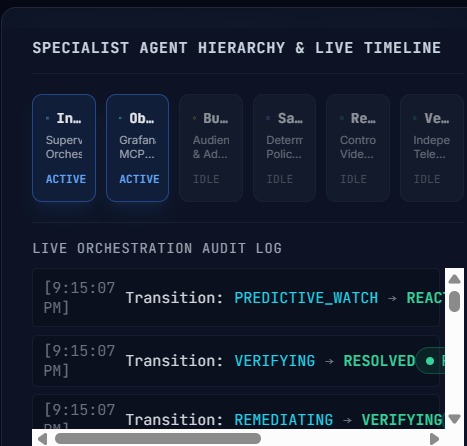Select the 'REMEDIATING → VERIFYING' log entry

tap(236, 412)
